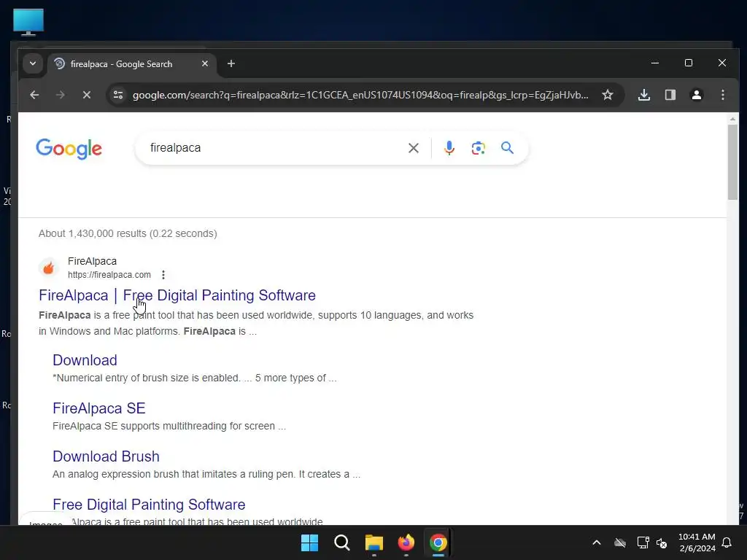Start voice search with microphone
Screen dimensions: 747x560
449,148
